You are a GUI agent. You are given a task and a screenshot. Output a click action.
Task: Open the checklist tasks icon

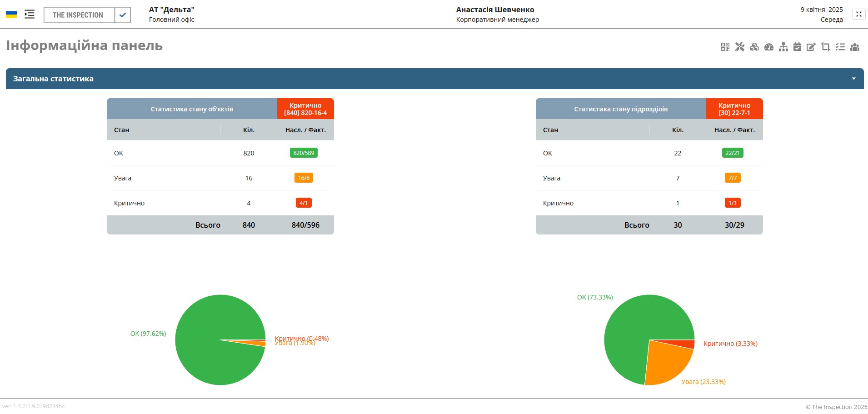pos(840,47)
